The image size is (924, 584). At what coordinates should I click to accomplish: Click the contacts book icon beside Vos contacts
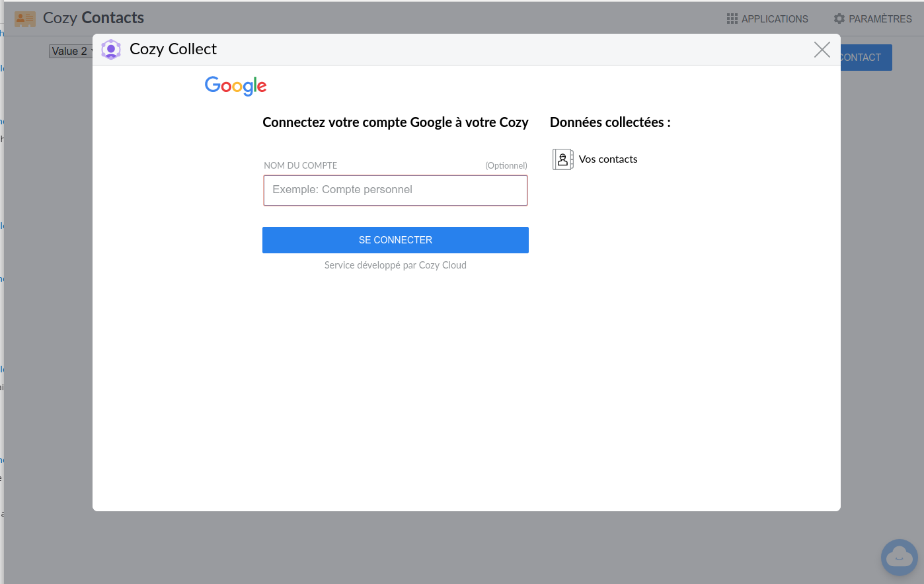click(563, 159)
